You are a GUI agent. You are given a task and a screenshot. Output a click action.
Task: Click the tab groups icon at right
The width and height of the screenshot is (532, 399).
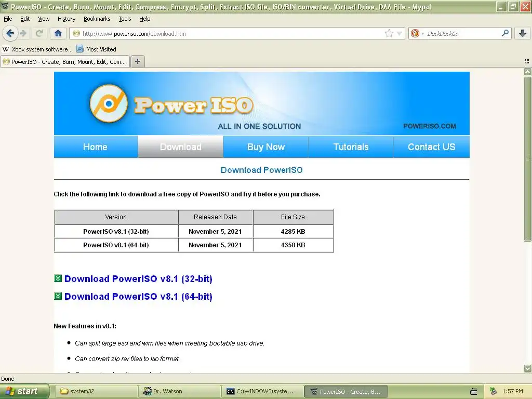pyautogui.click(x=527, y=61)
